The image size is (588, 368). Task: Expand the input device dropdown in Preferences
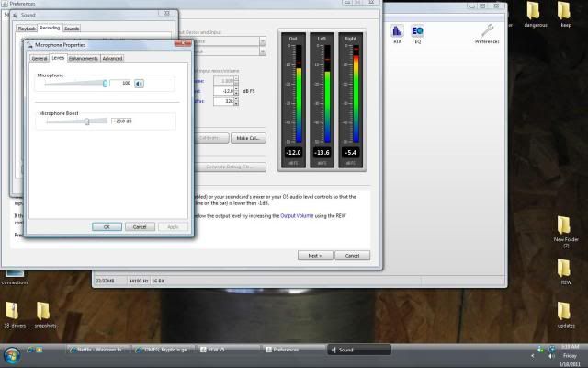(263, 40)
